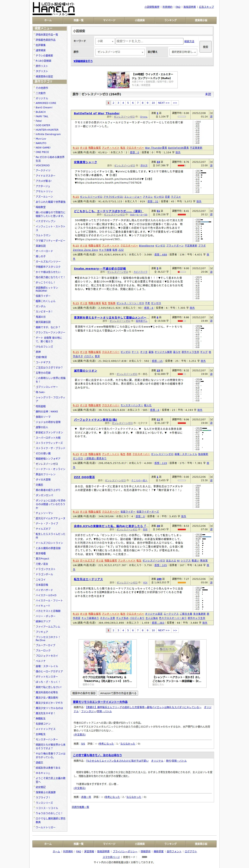This screenshot has width=249, height=868.
Task: Click NEXT >> above the results list
Action: point(164,103)
